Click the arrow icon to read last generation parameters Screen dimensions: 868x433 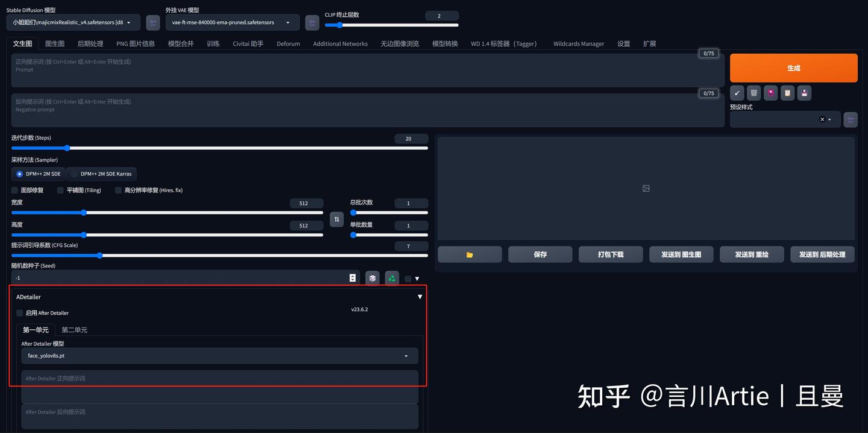point(737,93)
